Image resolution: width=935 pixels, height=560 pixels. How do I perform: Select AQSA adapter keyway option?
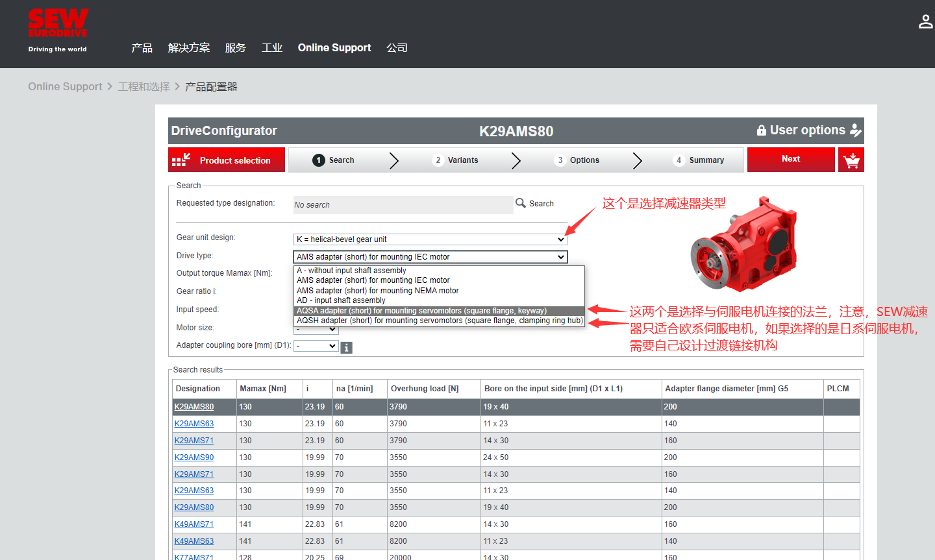440,311
